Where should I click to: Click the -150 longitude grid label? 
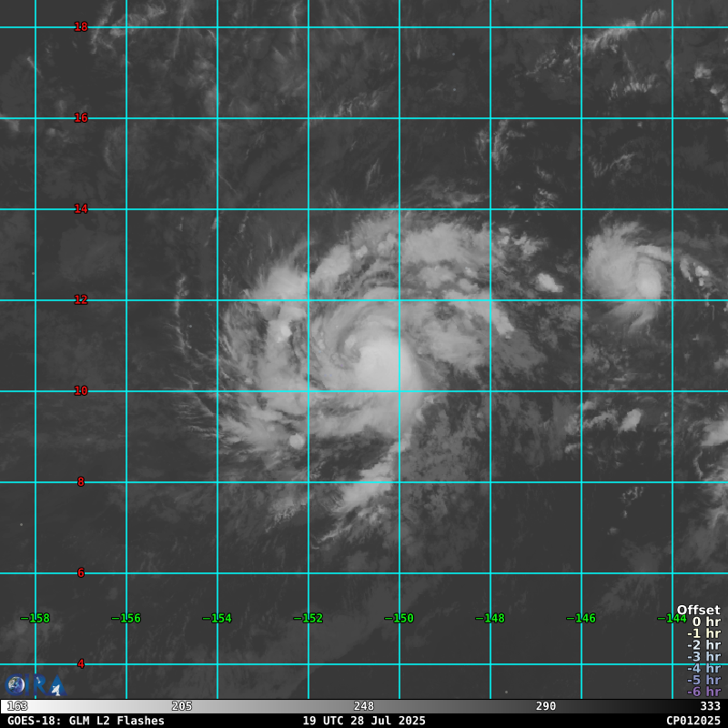point(399,619)
